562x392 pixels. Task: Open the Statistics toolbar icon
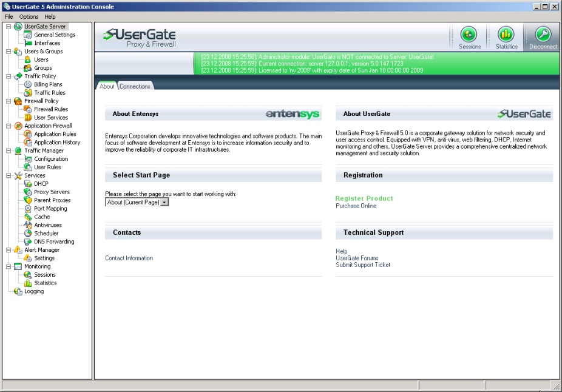[506, 35]
